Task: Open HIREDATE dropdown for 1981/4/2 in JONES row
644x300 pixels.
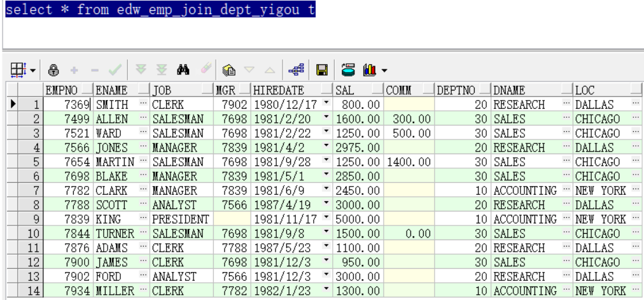Action: [326, 145]
